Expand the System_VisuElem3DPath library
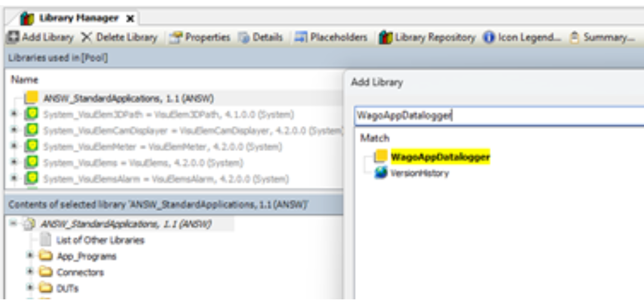 point(15,114)
